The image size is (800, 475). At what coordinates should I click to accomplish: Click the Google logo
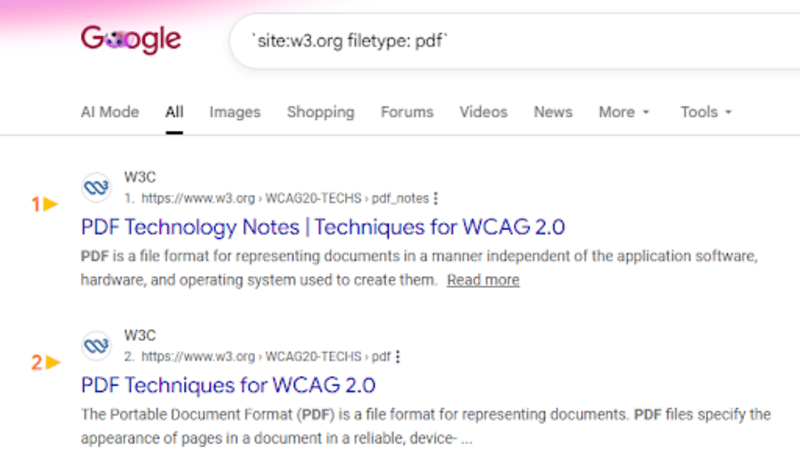click(131, 40)
